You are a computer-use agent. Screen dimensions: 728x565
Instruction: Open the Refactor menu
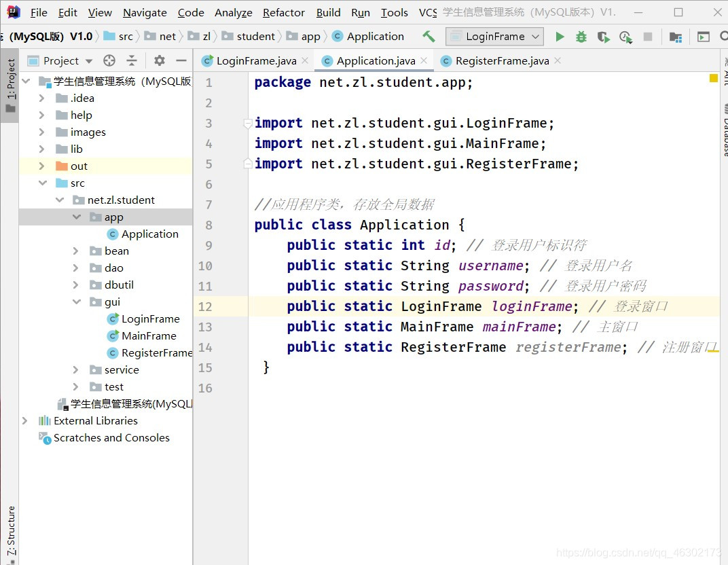(x=284, y=12)
